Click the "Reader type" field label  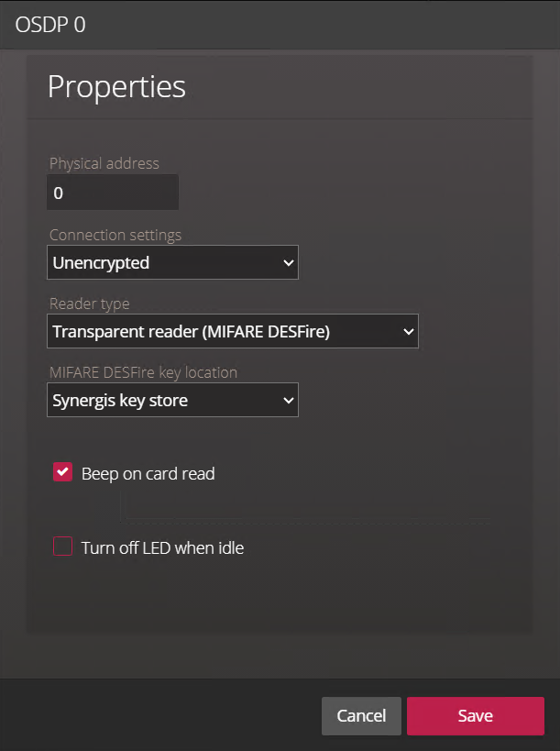[x=90, y=304]
